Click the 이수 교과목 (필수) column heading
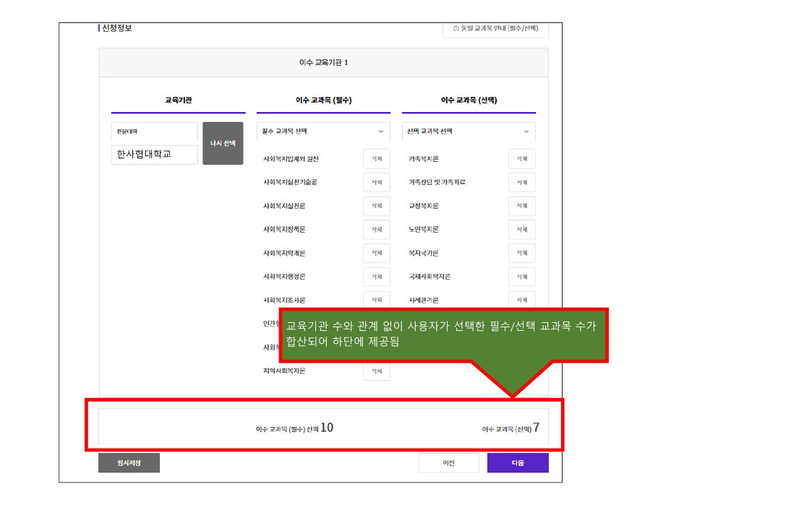 pos(324,100)
